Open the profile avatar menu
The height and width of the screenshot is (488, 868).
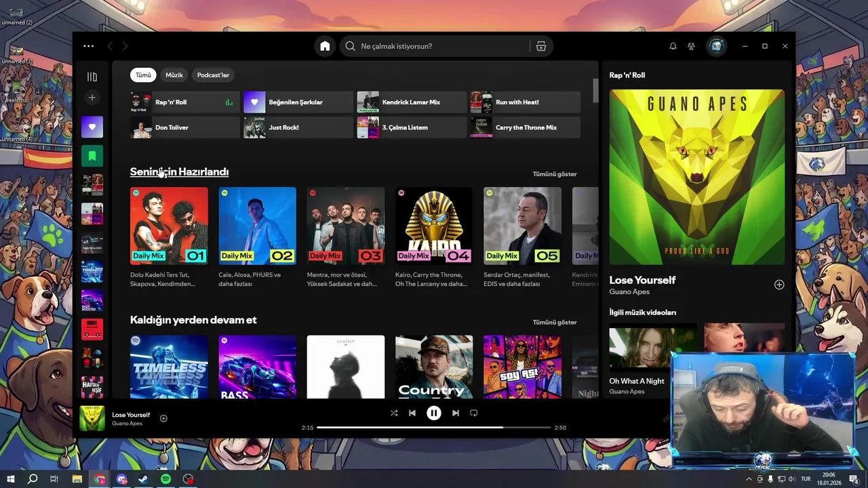pos(717,46)
